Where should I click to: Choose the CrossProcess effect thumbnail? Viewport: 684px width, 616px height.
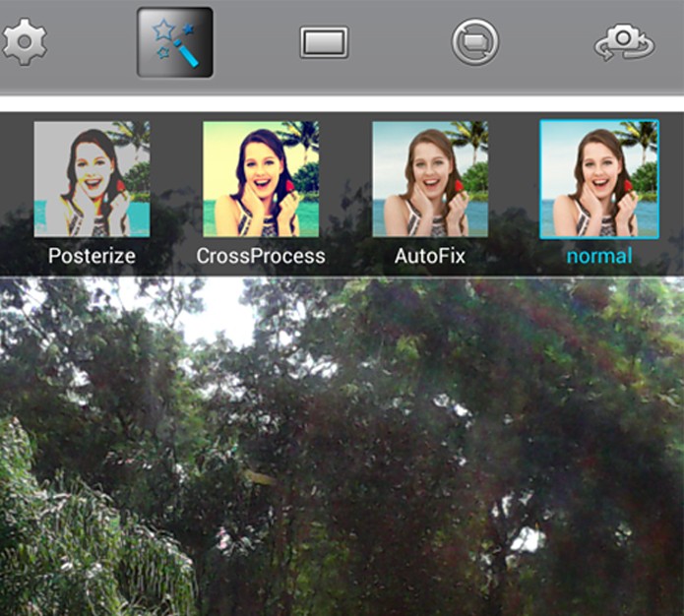[261, 179]
